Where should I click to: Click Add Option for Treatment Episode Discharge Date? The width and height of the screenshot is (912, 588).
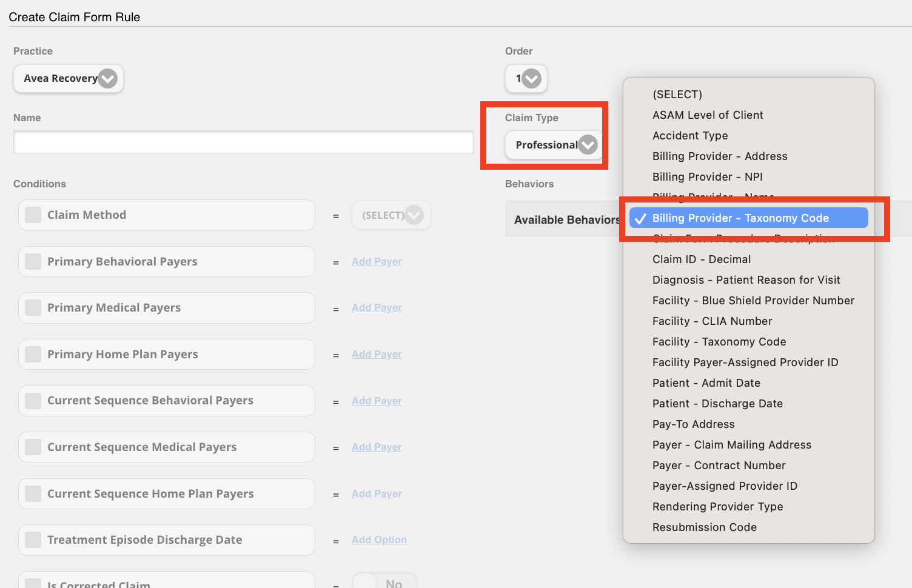coord(379,540)
